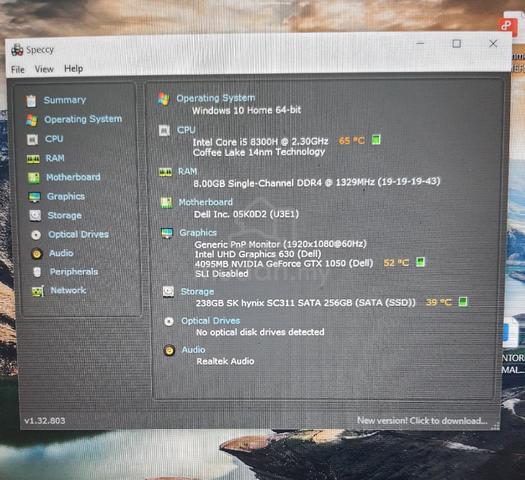Click the Operating System heading link

pyautogui.click(x=216, y=98)
